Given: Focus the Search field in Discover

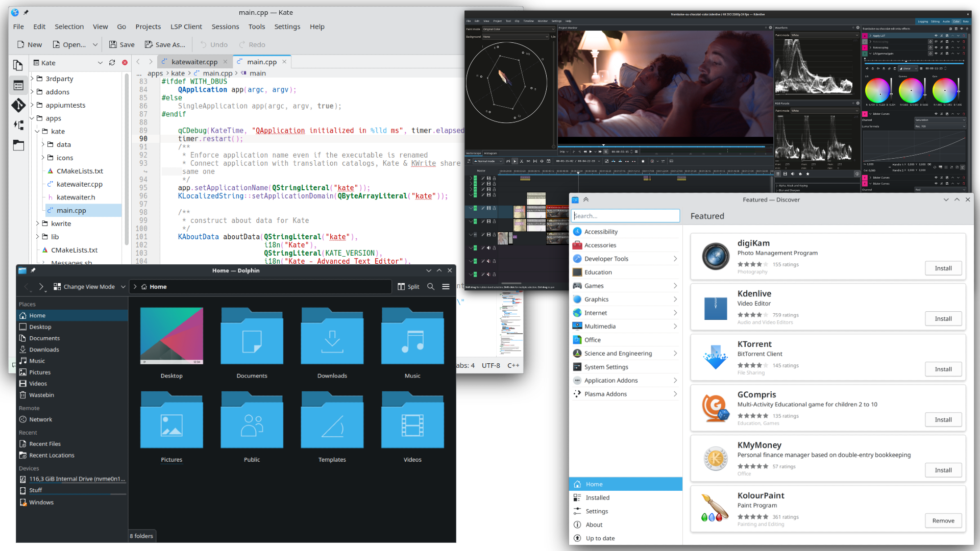Looking at the screenshot, I should pos(626,216).
